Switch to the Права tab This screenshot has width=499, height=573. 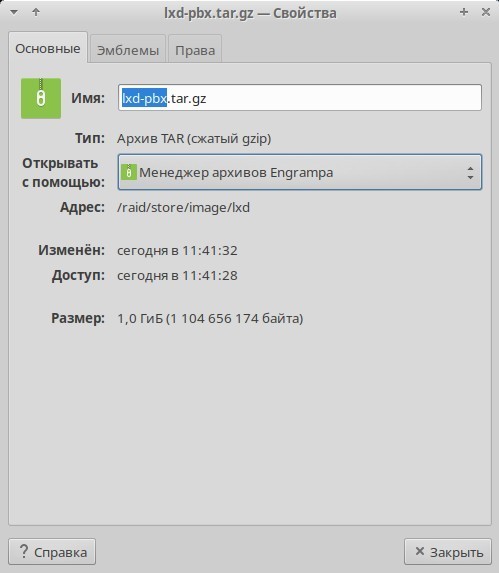point(195,49)
